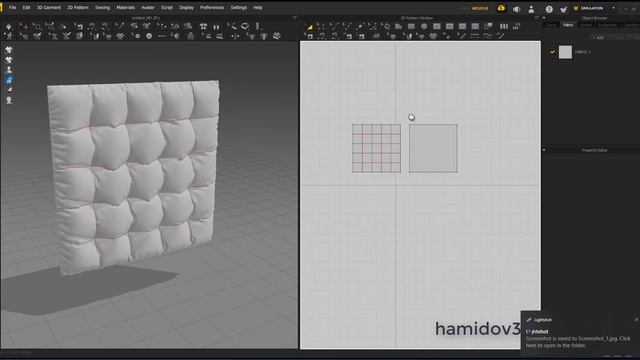This screenshot has height=360, width=640.
Task: Click the help question mark icon
Action: click(x=549, y=8)
